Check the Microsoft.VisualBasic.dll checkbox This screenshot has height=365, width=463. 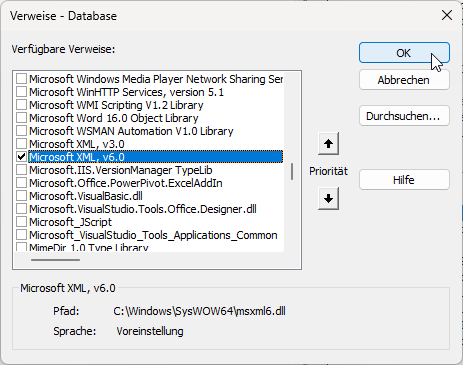tap(22, 196)
